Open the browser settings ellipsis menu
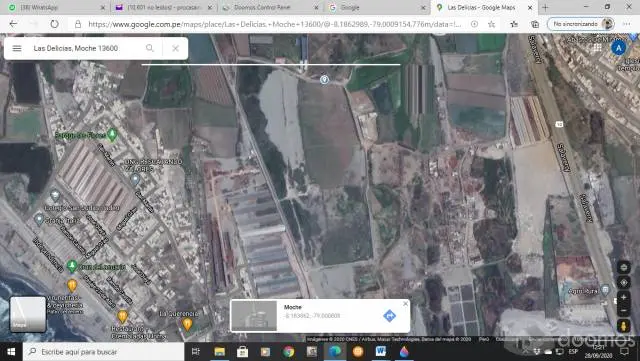Viewport: 640px width, 361px height. (x=627, y=24)
